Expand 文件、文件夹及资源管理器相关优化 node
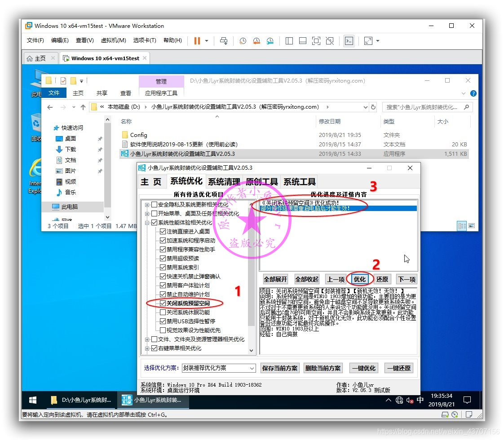Image resolution: width=504 pixels, height=440 pixels. click(147, 339)
